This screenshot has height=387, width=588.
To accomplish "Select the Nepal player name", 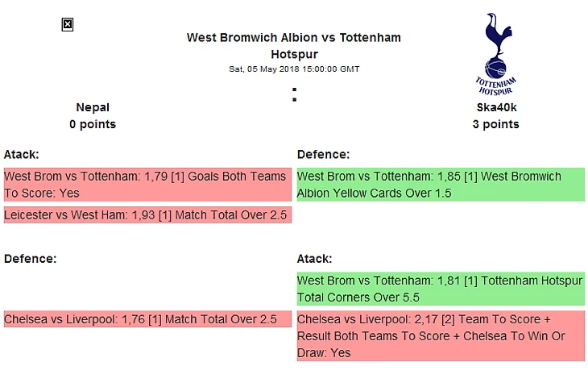I will click(93, 107).
